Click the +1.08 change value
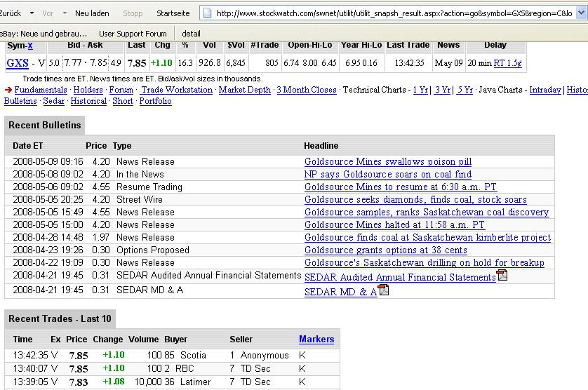 click(x=114, y=382)
